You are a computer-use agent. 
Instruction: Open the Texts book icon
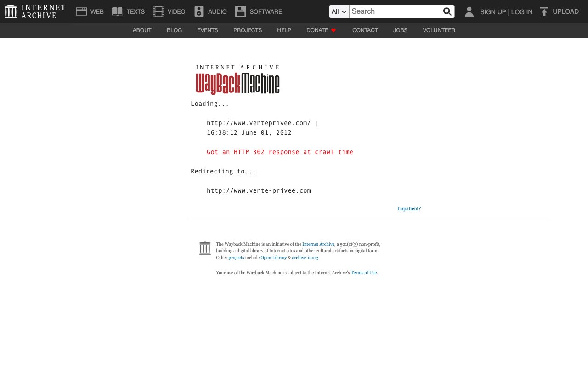118,11
